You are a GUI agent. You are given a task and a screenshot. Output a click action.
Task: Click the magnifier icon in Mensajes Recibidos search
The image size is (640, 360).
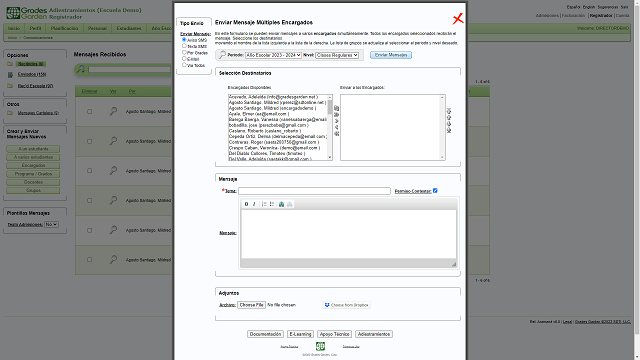click(x=81, y=69)
